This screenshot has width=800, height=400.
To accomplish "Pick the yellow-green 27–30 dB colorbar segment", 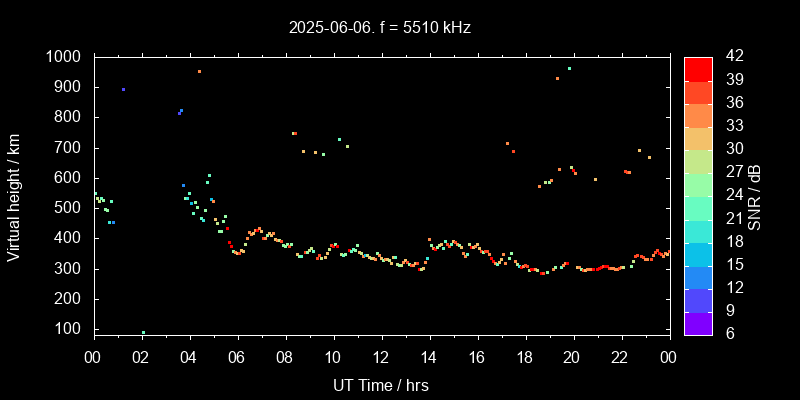I will click(698, 161).
